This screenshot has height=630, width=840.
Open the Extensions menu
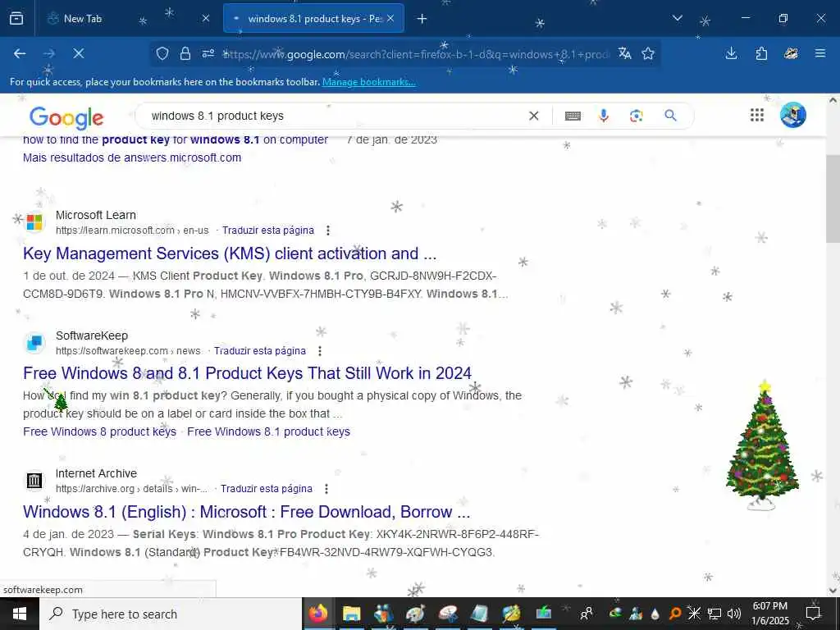(x=761, y=53)
